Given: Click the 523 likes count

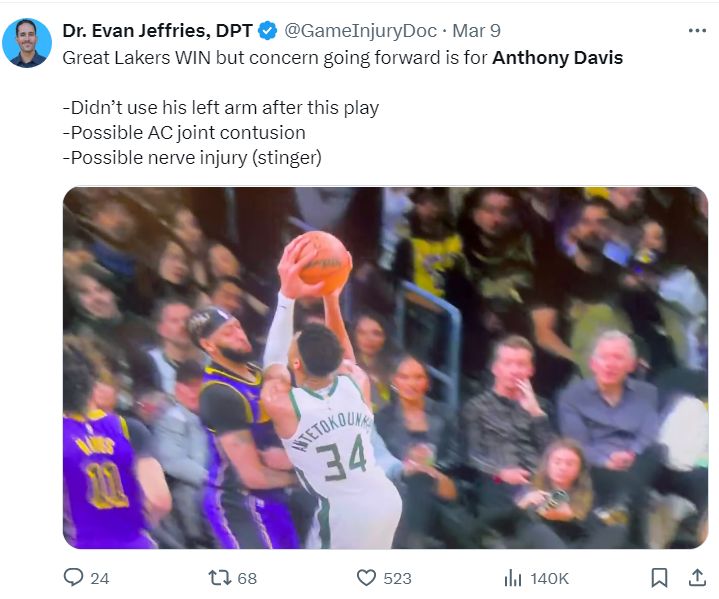Looking at the screenshot, I should coord(397,578).
